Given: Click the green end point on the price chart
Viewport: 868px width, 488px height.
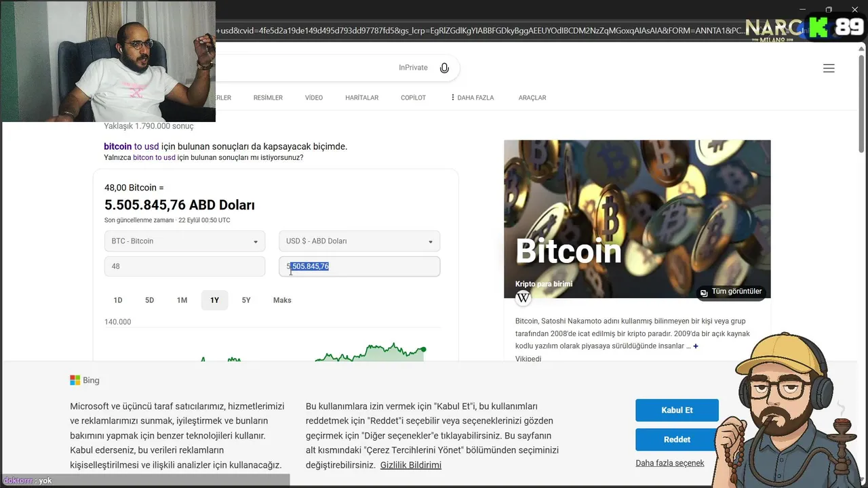Looking at the screenshot, I should click(423, 350).
